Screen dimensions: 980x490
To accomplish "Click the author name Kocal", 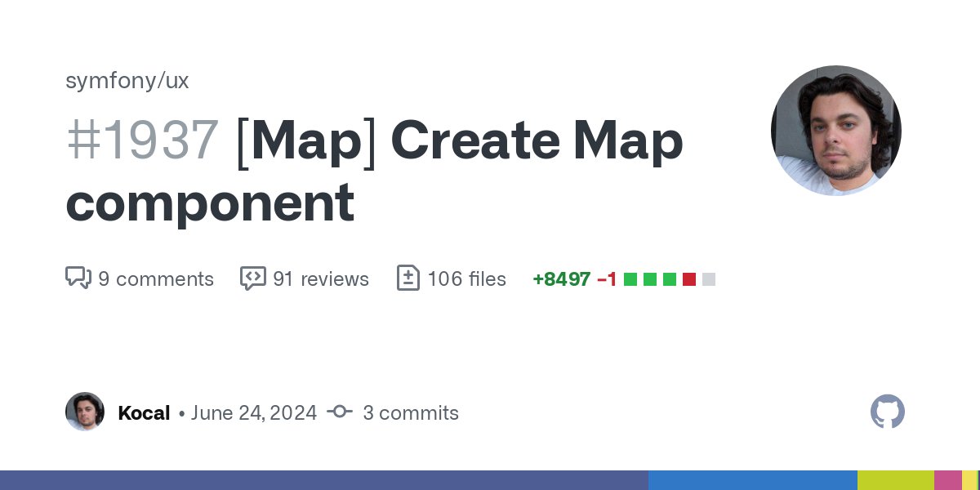I will 144,413.
